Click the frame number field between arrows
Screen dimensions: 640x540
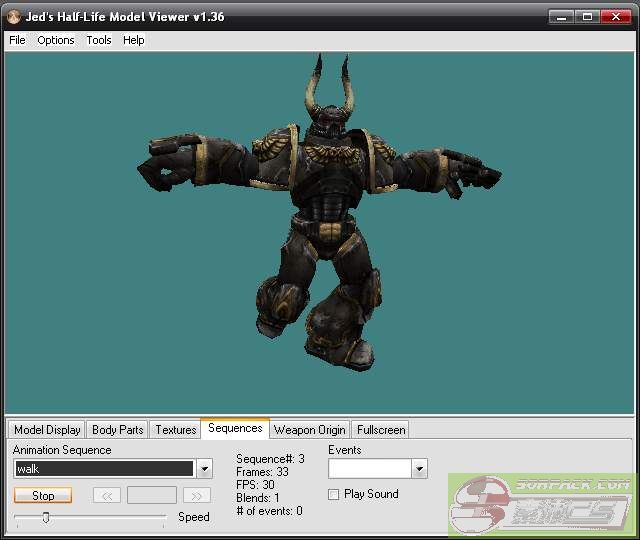click(x=152, y=495)
